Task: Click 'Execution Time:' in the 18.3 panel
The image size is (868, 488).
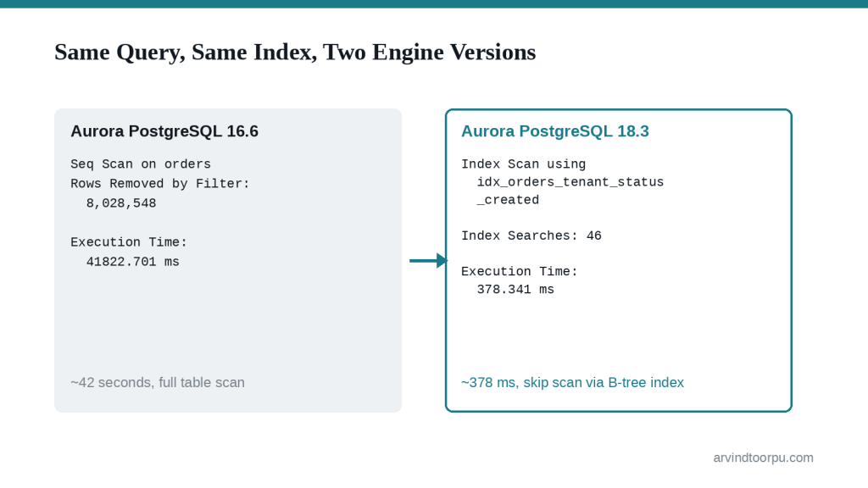Action: click(x=520, y=272)
